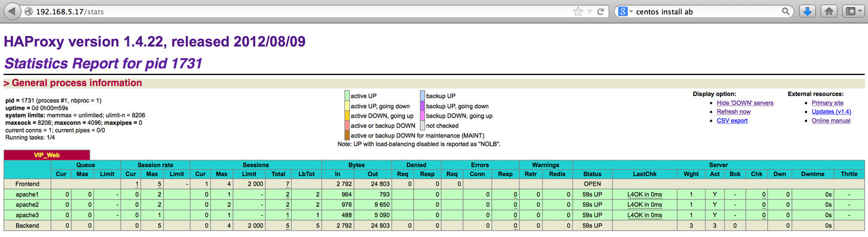The height and width of the screenshot is (237, 868).
Task: Bookmark this page with the star icon
Action: point(577,11)
